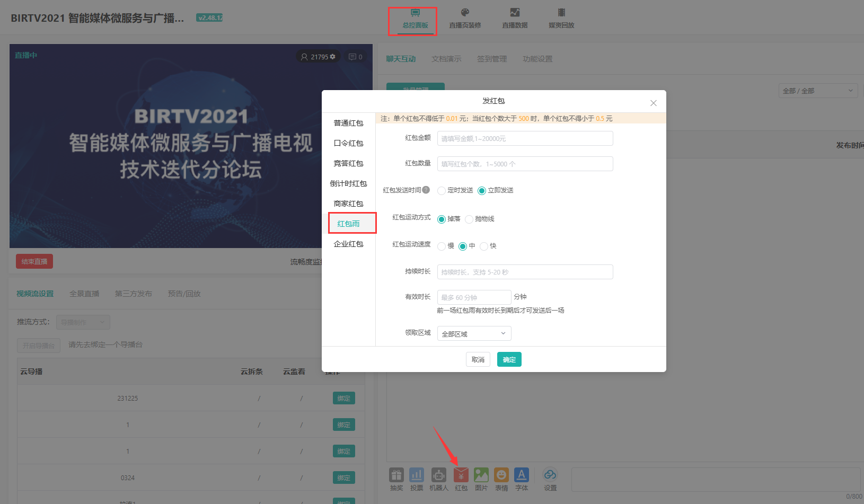Select 企业红包 in the dialog sidebar
The width and height of the screenshot is (864, 504).
[348, 244]
